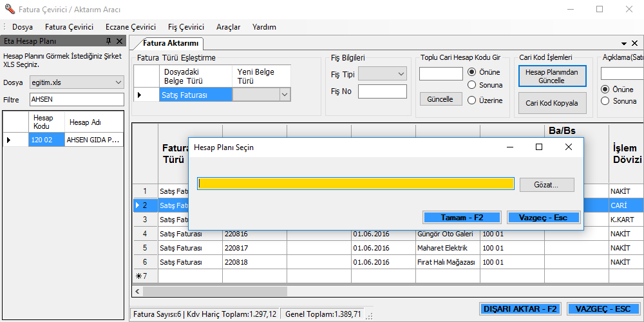The height and width of the screenshot is (322, 644).
Task: Click the status bar resize grip
Action: click(x=370, y=316)
